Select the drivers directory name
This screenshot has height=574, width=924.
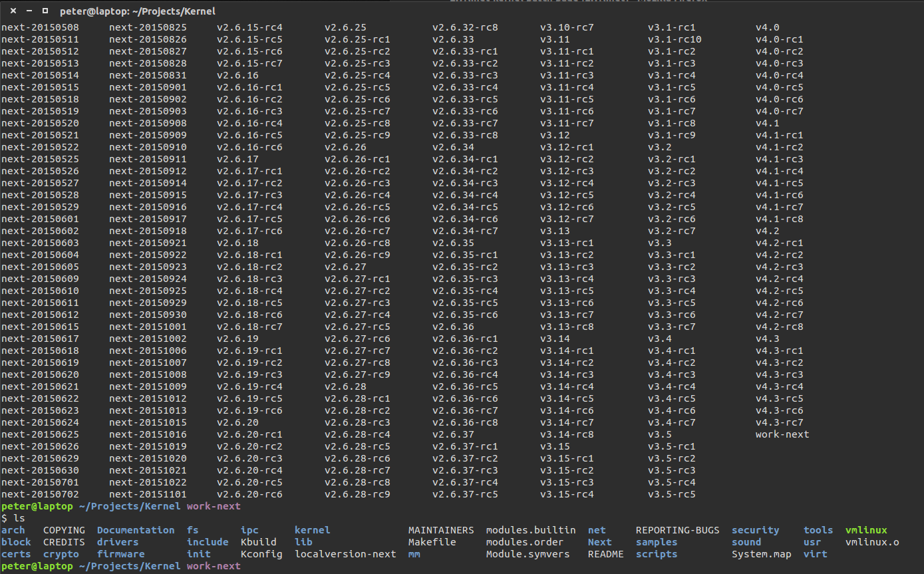tap(118, 542)
